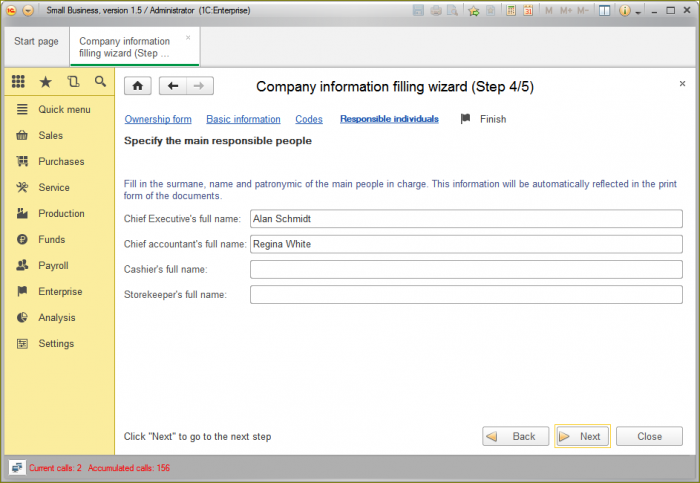Viewport: 700px width, 483px height.
Task: Click the Save icon in title bar
Action: pyautogui.click(x=418, y=11)
